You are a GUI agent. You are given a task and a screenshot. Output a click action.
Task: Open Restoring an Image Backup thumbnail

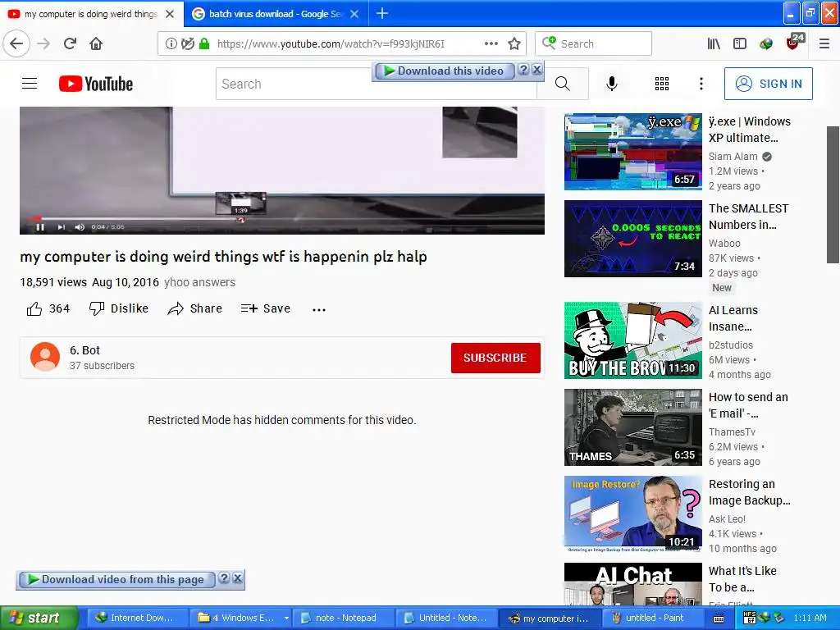pos(632,514)
